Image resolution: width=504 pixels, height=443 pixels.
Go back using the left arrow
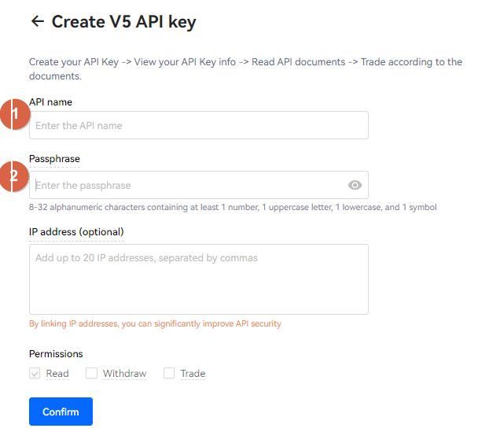pyautogui.click(x=38, y=21)
